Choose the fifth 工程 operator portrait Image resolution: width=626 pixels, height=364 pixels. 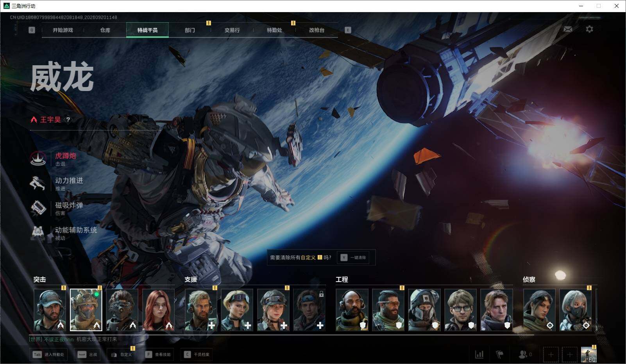coord(497,310)
